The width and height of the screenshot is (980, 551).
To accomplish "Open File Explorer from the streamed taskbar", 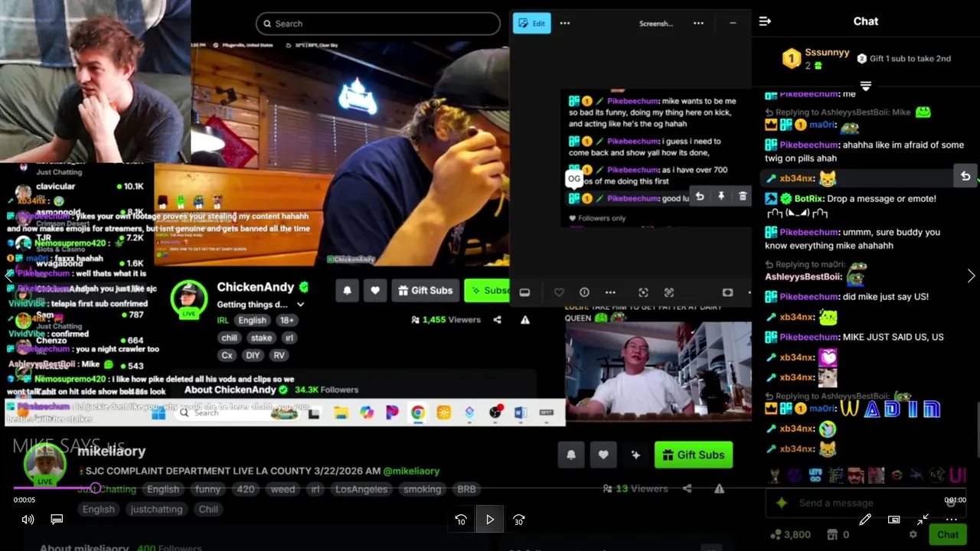I will pyautogui.click(x=341, y=413).
